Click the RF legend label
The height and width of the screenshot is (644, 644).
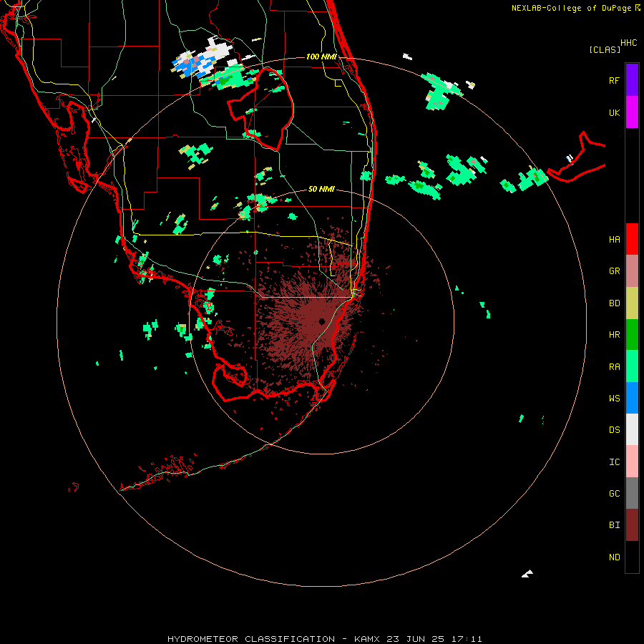tap(614, 80)
